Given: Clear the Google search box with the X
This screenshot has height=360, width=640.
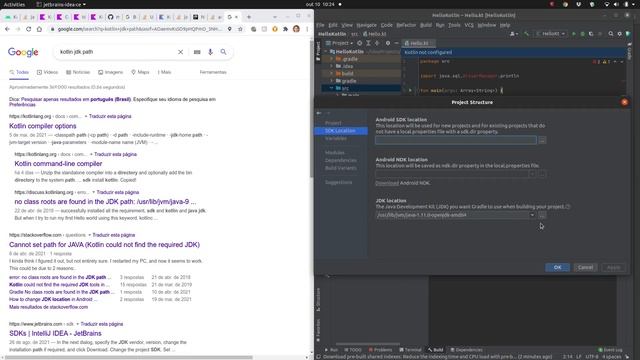Looking at the screenshot, I should pos(180,52).
